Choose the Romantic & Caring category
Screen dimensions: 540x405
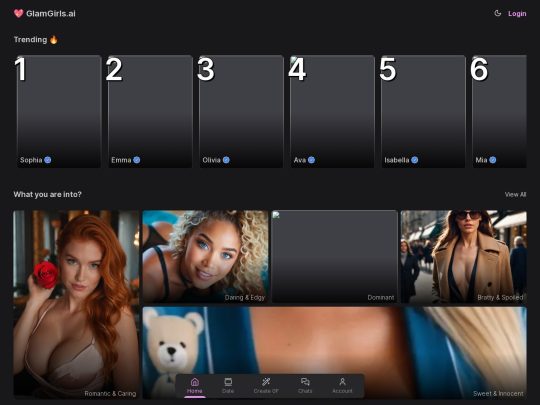[x=76, y=305]
